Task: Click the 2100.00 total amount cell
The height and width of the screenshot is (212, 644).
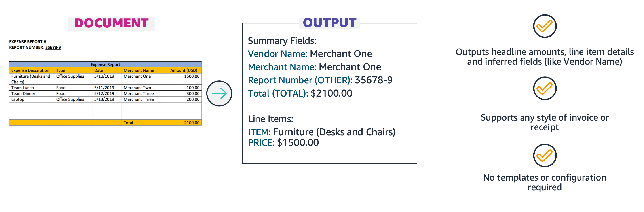Action: (185, 123)
